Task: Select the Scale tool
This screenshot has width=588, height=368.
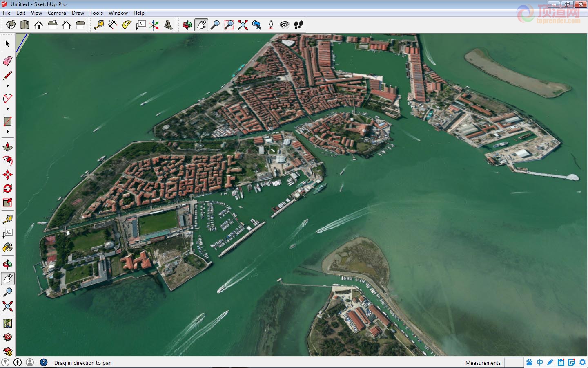Action: (8, 202)
